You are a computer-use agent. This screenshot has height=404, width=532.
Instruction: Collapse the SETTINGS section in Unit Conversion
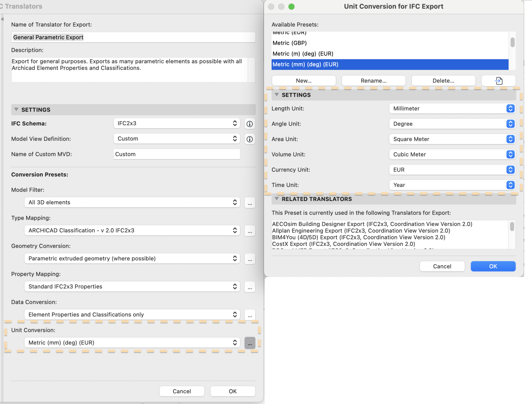[x=277, y=95]
